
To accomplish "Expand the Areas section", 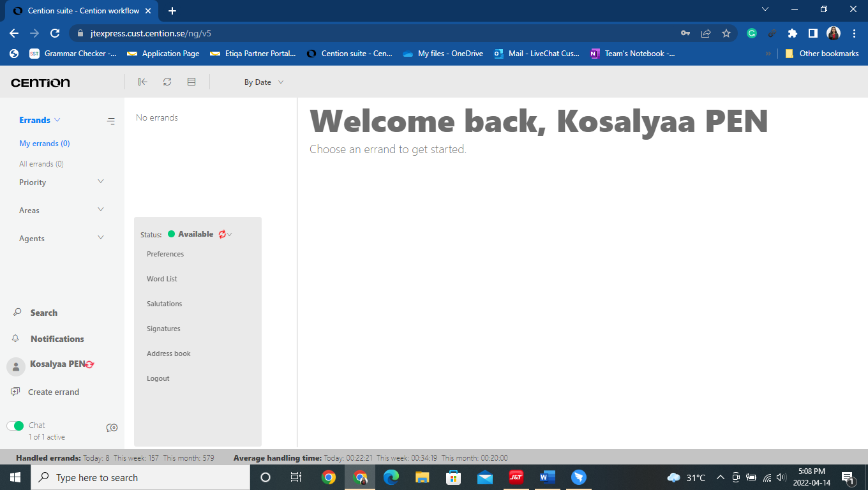I will point(100,210).
